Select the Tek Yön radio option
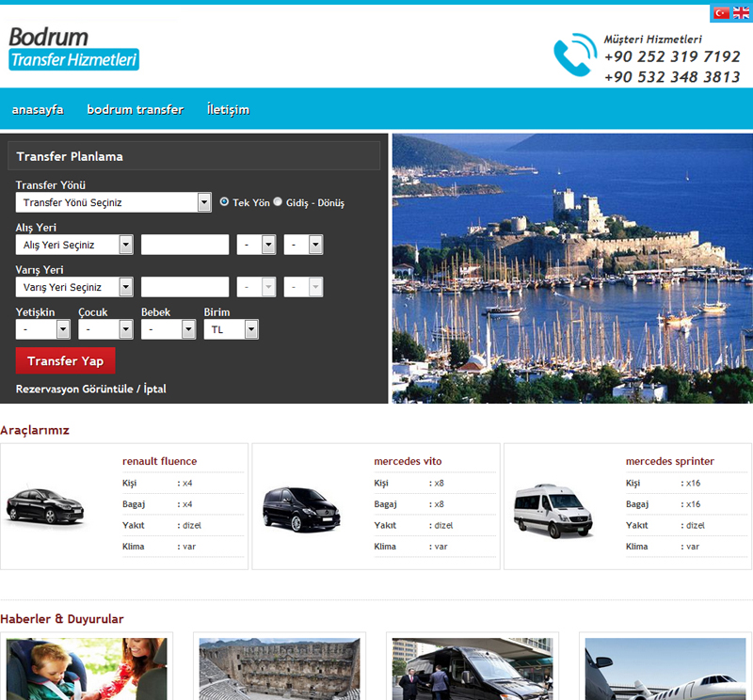753x700 pixels. coord(224,201)
